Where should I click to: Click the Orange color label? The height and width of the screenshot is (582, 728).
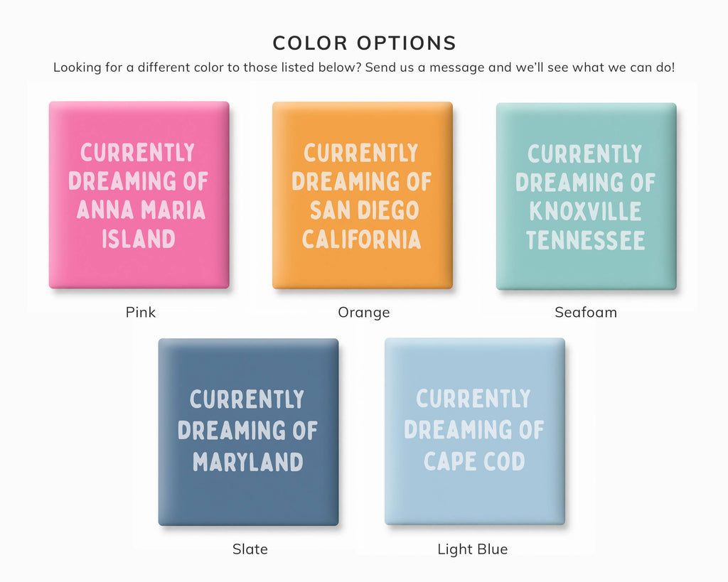coord(363,313)
